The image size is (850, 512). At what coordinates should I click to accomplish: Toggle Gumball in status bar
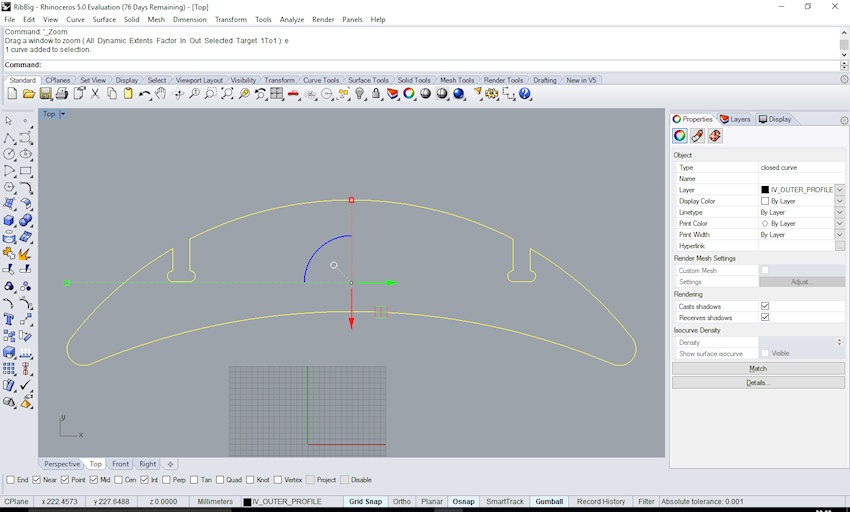(549, 502)
